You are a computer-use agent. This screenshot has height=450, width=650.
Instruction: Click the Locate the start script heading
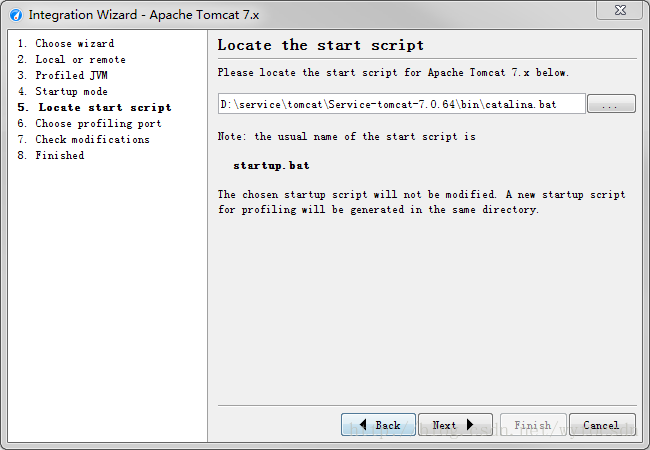pos(321,45)
